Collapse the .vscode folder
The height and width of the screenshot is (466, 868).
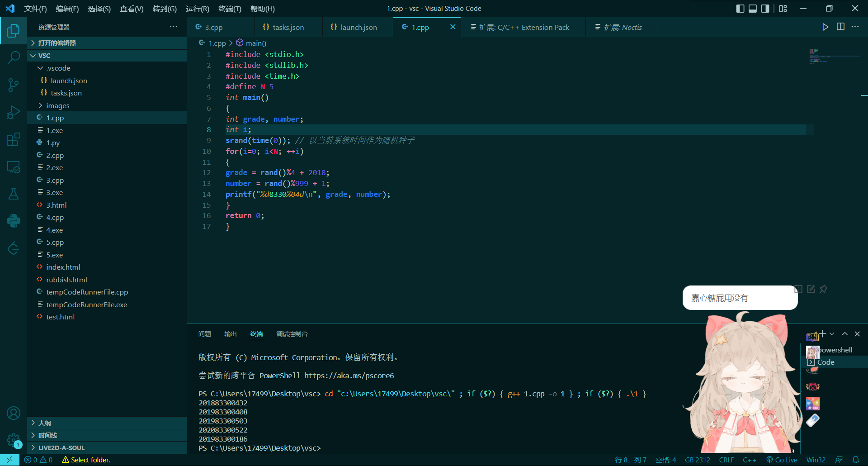107,68
